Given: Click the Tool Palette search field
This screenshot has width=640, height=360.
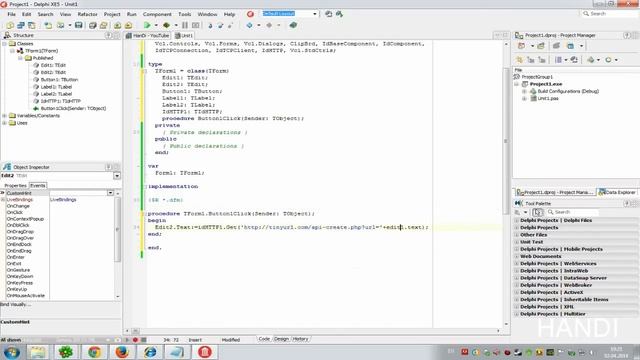Looking at the screenshot, I should 573,212.
